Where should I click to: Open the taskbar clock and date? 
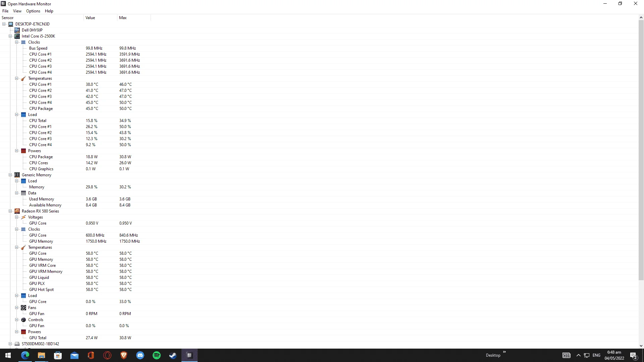614,355
